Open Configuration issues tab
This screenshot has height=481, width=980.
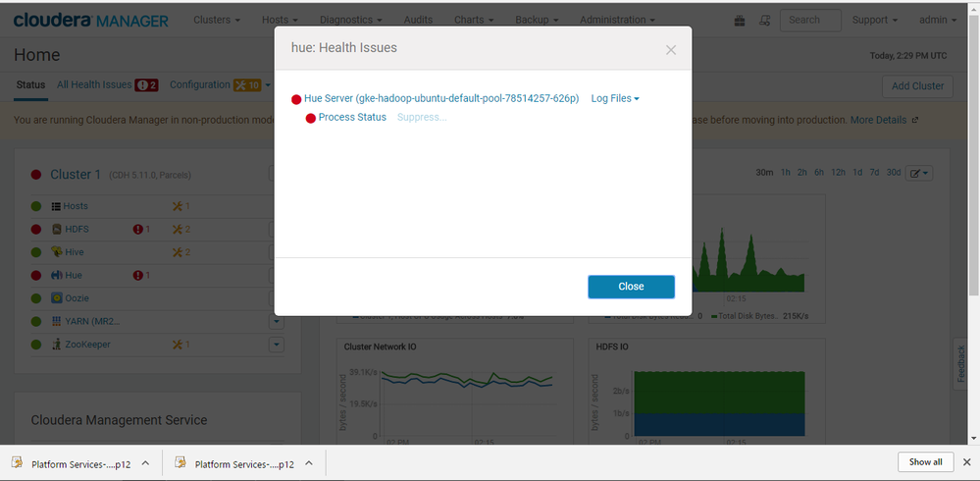click(x=200, y=84)
